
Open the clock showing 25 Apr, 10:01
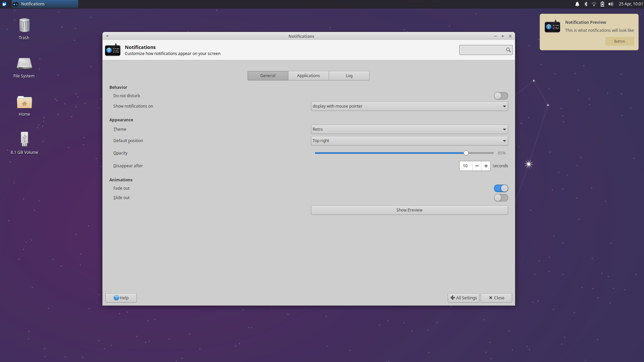coord(631,4)
